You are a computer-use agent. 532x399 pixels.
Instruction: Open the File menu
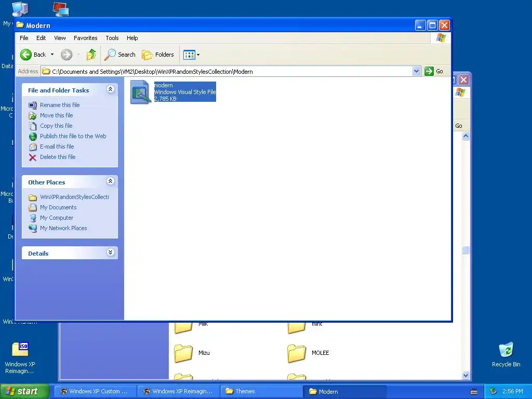point(24,38)
